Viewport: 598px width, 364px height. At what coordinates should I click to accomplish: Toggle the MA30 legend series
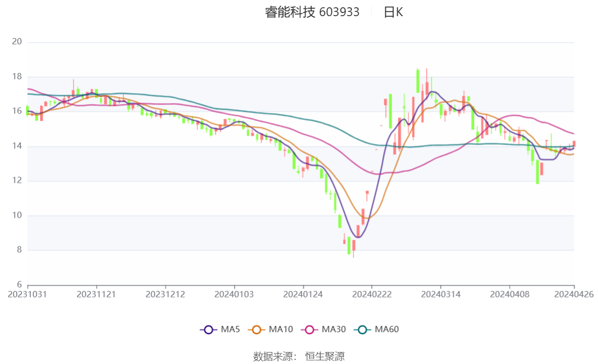tap(323, 329)
